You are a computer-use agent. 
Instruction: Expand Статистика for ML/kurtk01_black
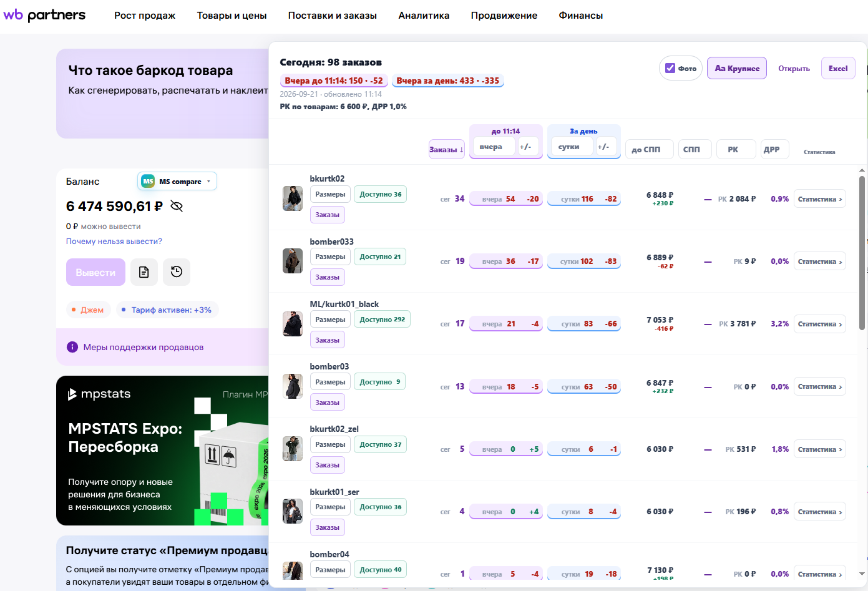click(x=820, y=324)
